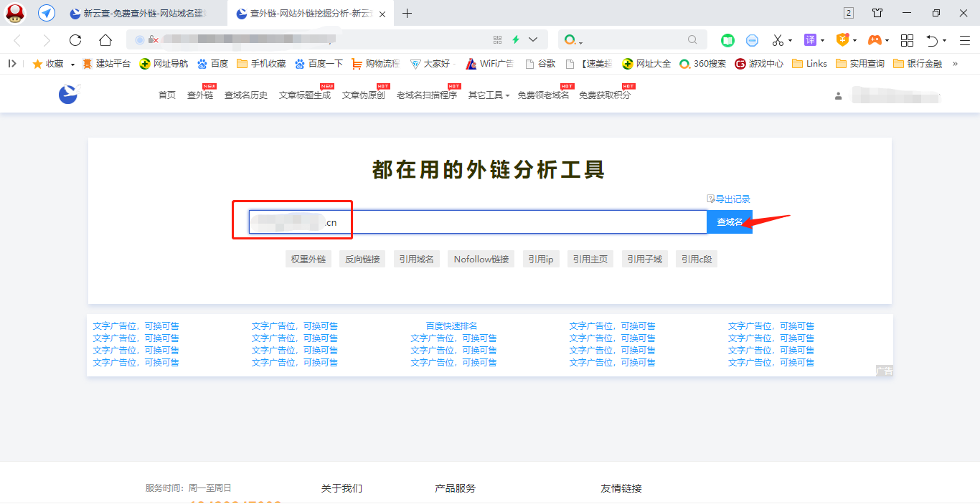Viewport: 980px width, 504px height.
Task: Open the 导出记录 export link
Action: point(729,199)
